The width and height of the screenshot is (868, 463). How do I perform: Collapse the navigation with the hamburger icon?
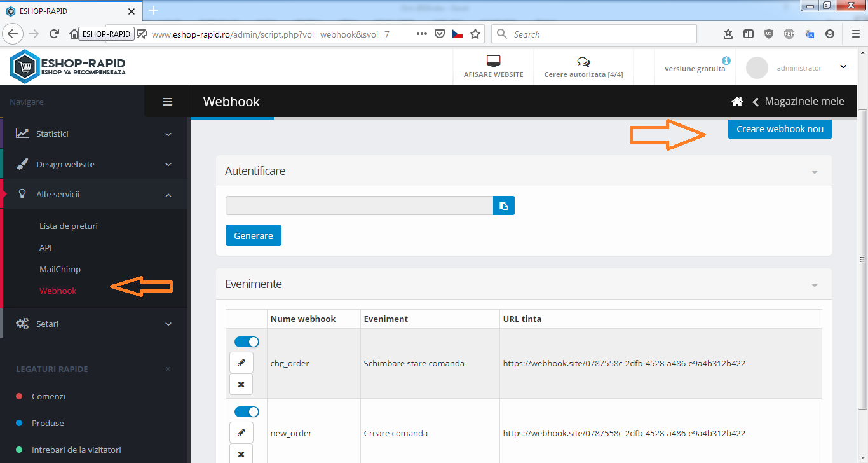[168, 102]
